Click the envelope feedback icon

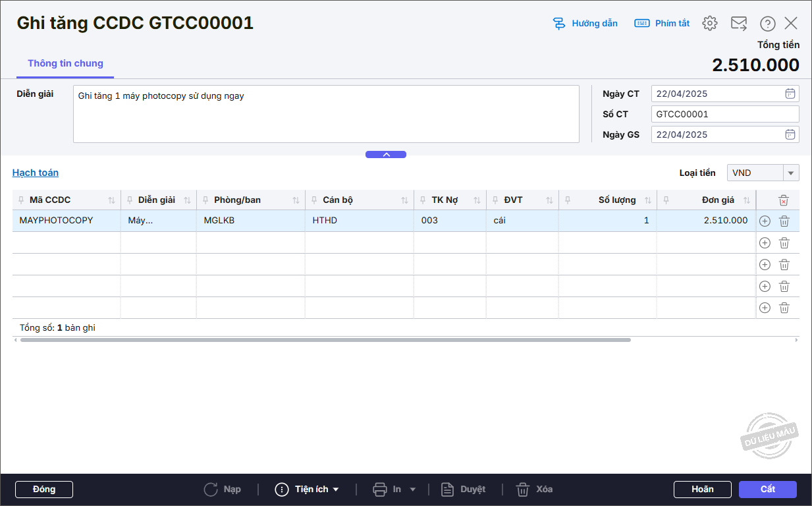click(x=738, y=23)
